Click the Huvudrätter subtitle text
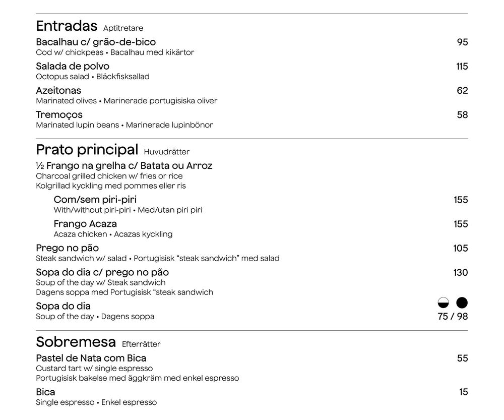This screenshot has height=420, width=504. 167,152
